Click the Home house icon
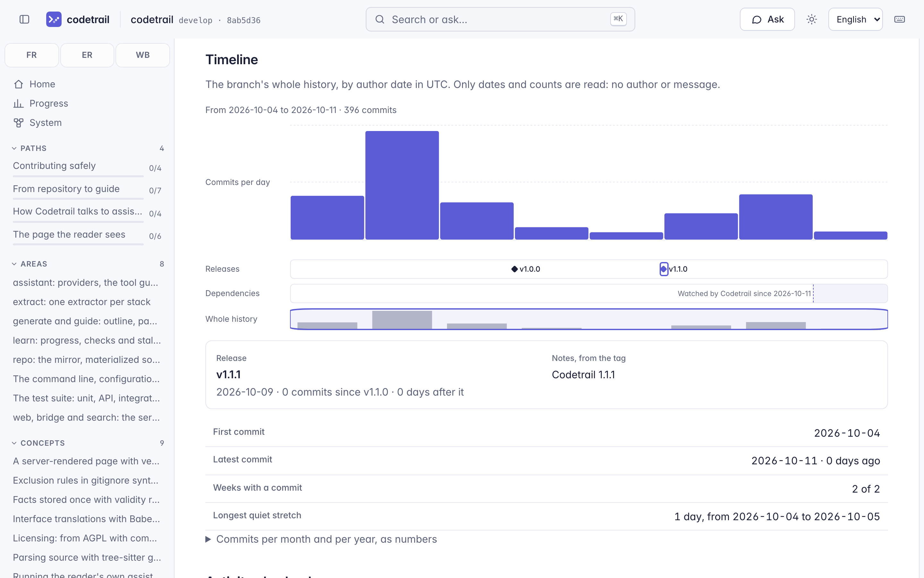Viewport: 924px width, 578px height. pos(19,84)
